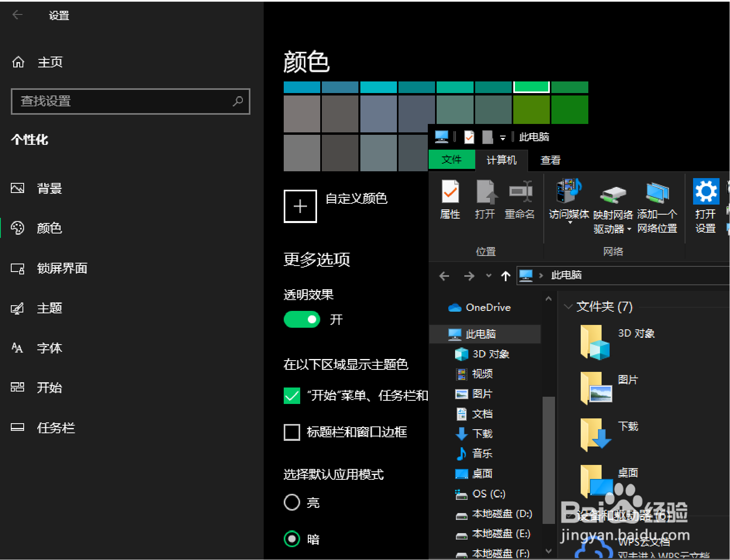Switch to the 查看 ribbon tab
Screen dimensions: 730x560
(x=550, y=160)
